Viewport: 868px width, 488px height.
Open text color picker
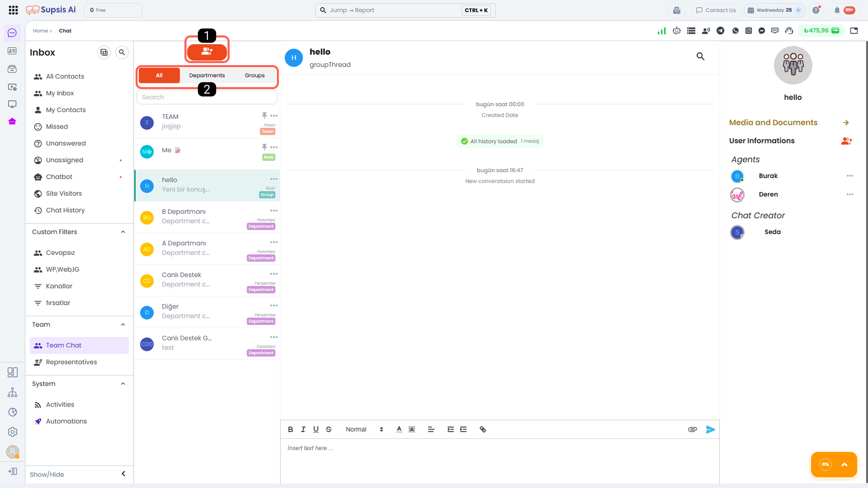point(399,429)
